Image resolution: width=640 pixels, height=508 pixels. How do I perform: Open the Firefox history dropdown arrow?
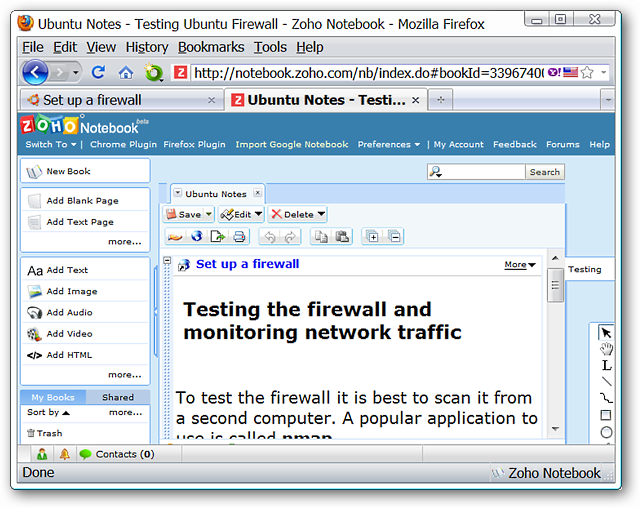tap(76, 73)
